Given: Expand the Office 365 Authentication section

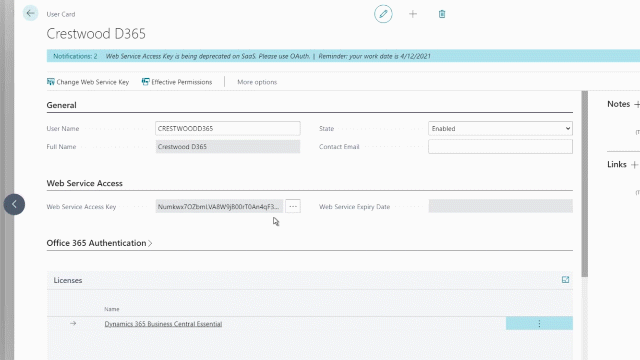Looking at the screenshot, I should pos(99,243).
